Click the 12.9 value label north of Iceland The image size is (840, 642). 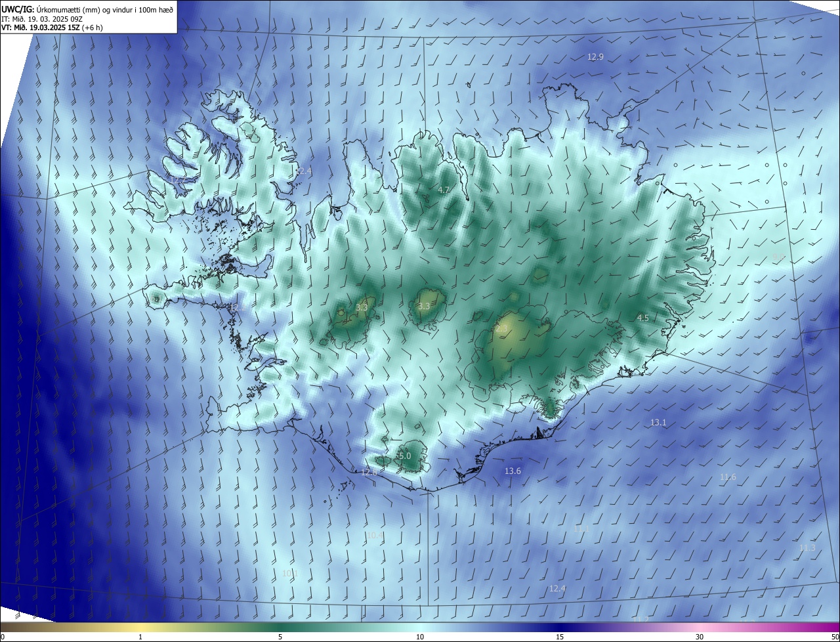pyautogui.click(x=595, y=57)
